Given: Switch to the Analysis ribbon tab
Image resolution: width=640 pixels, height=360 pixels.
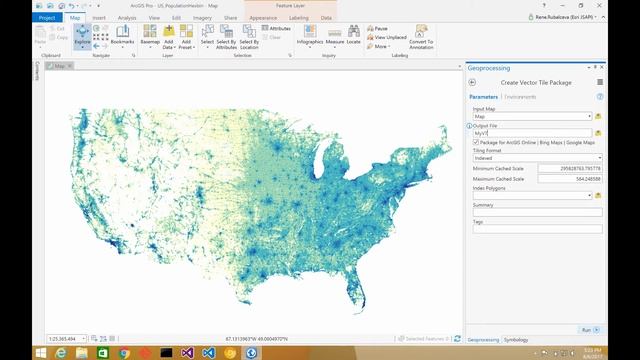Looking at the screenshot, I should tap(127, 18).
